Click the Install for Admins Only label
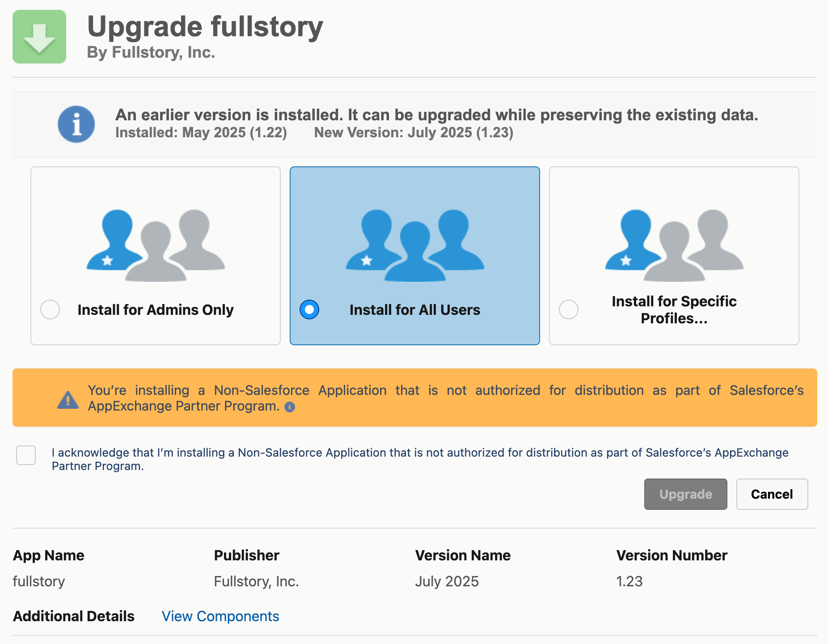This screenshot has width=828, height=644. pyautogui.click(x=156, y=310)
